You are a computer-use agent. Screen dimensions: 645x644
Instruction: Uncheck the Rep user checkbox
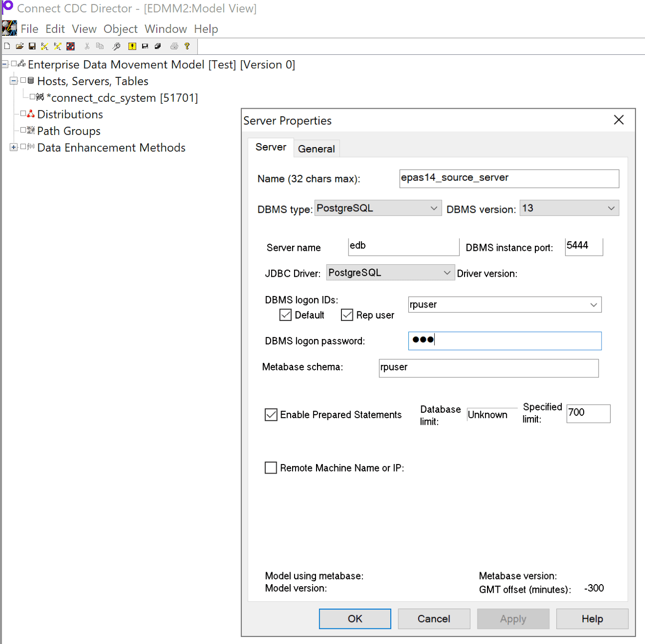347,315
